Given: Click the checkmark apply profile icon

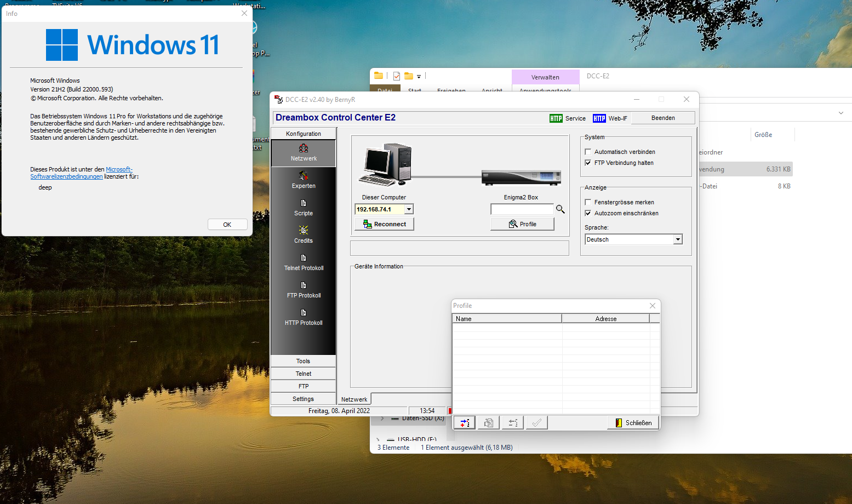Looking at the screenshot, I should (536, 423).
